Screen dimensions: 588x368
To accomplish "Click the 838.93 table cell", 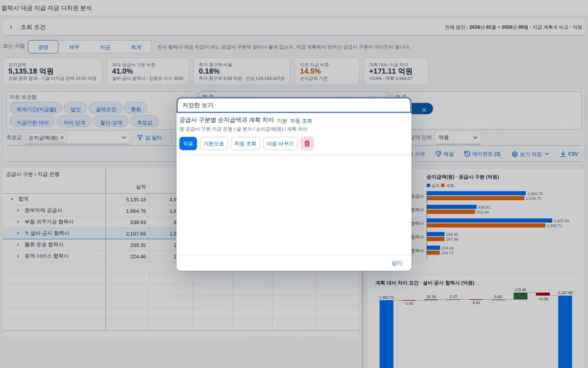I will (127, 222).
